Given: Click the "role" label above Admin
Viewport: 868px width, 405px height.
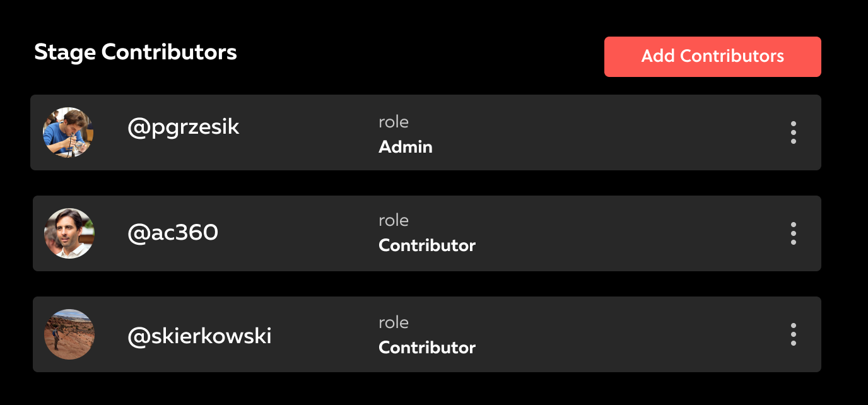Looking at the screenshot, I should (394, 122).
